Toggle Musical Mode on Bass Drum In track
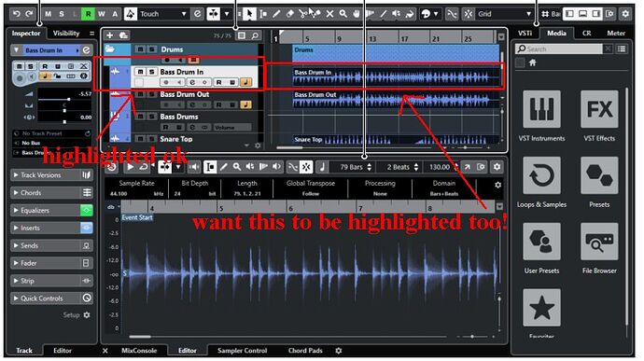 click(246, 82)
